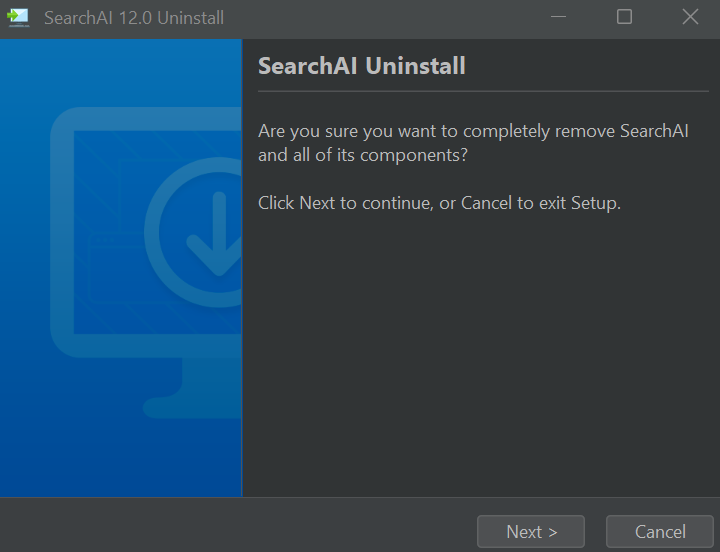Click the 'SearchAI Uninstall' heading
The image size is (720, 552).
point(362,67)
